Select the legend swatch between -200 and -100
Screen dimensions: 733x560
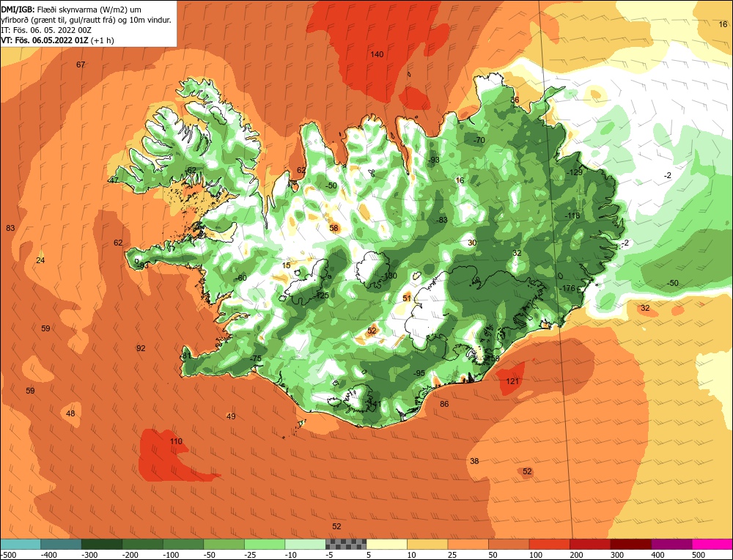click(143, 544)
